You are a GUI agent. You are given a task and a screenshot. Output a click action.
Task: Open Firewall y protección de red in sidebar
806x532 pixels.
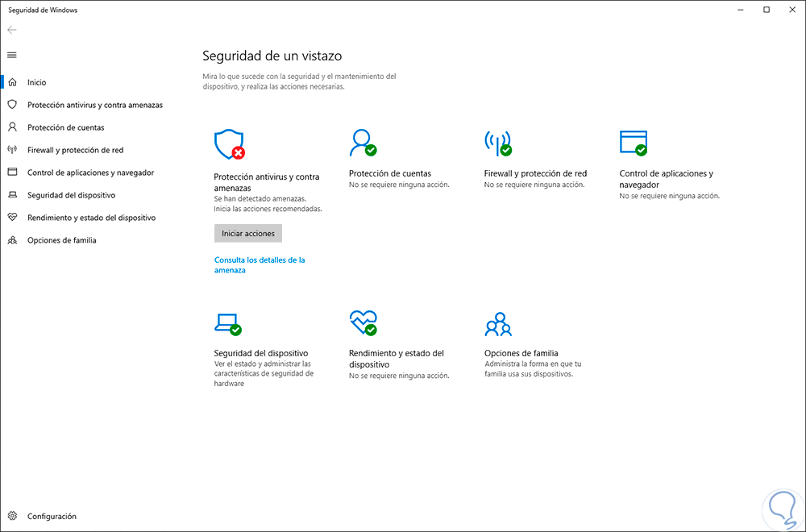pos(76,150)
